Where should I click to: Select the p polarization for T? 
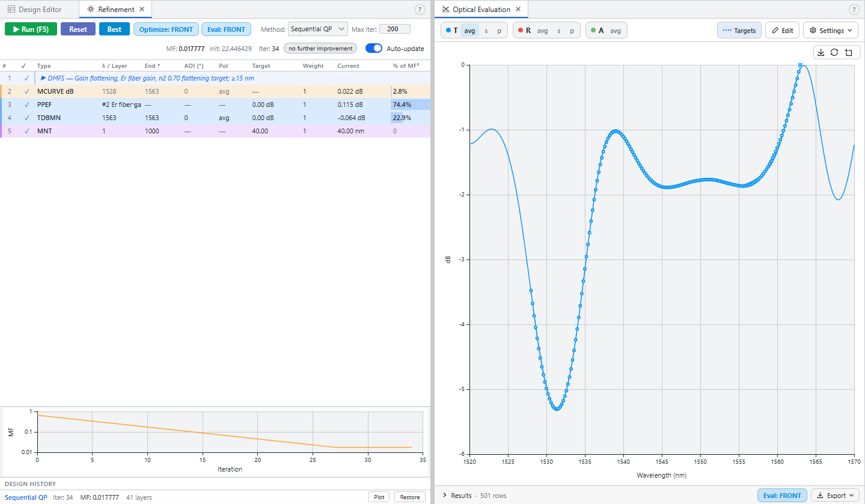coord(499,30)
